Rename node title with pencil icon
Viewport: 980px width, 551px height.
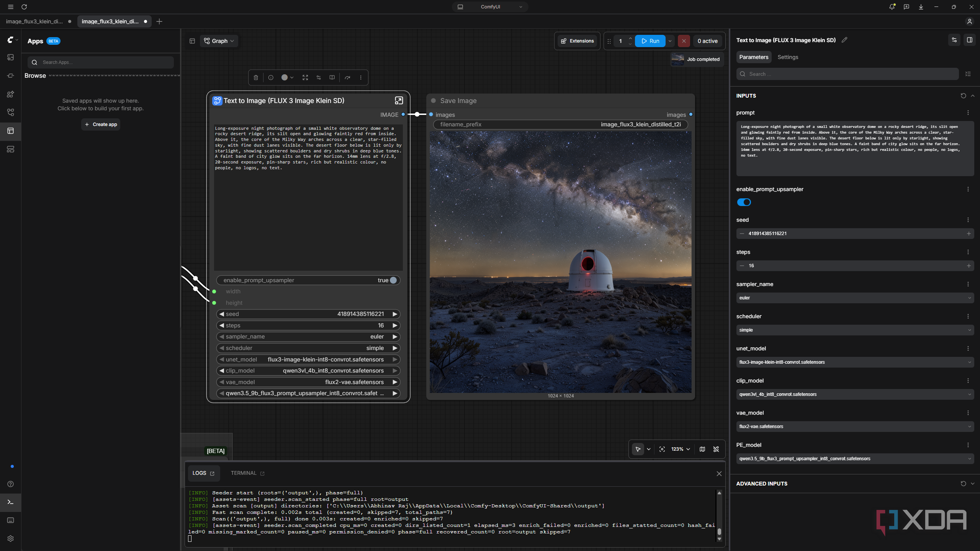pos(844,40)
